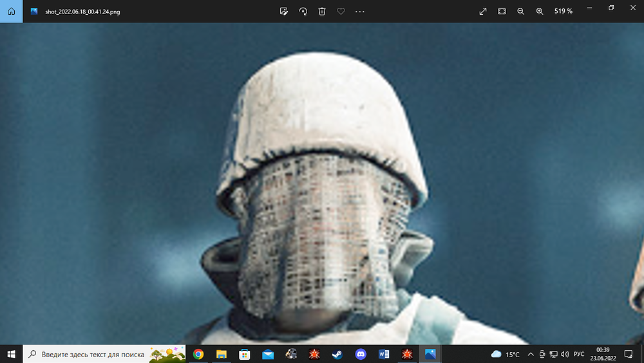Open the clock showing 00:39 23.06.2022
The height and width of the screenshot is (363, 644).
603,354
